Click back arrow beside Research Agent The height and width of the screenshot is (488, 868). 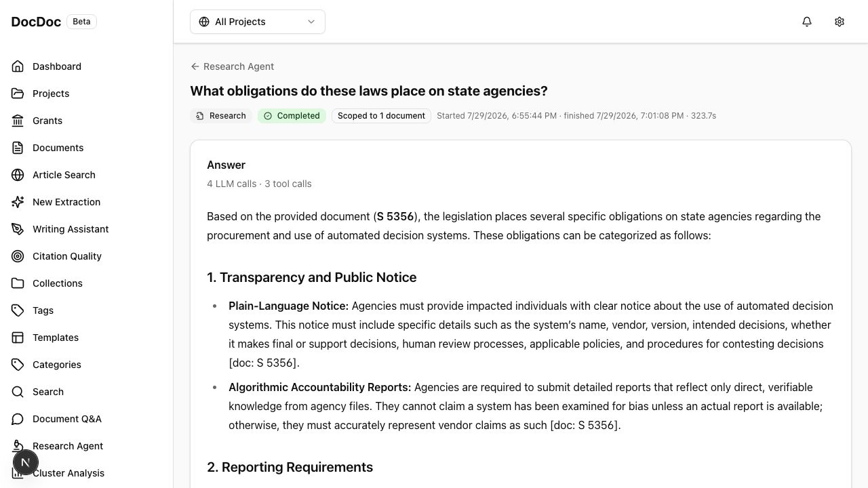click(195, 66)
